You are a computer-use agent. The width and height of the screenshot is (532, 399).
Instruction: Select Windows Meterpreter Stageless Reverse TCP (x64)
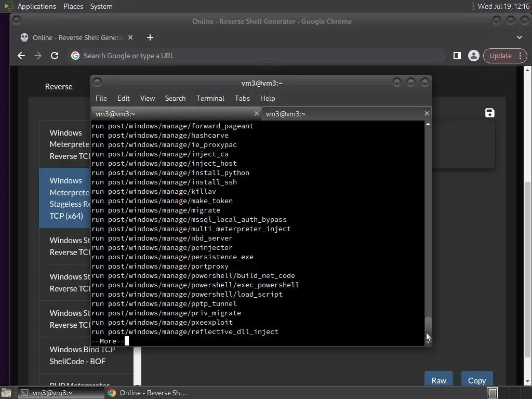65,198
